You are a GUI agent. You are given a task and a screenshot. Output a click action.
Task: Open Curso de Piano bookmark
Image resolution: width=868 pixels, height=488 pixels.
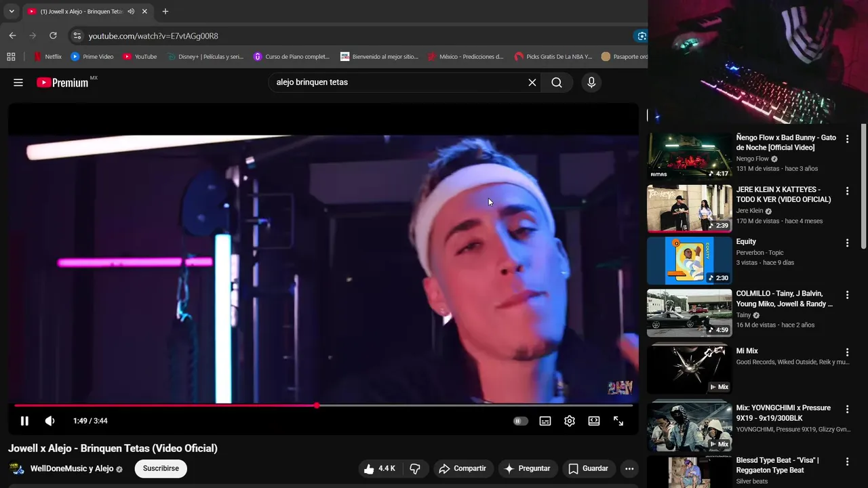[x=292, y=57]
